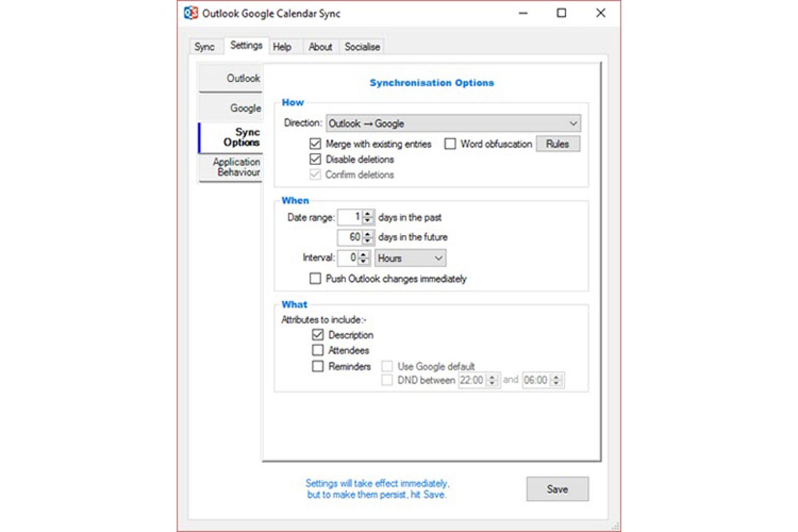This screenshot has width=798, height=532.
Task: Close the Outlook Google Calendar Sync window
Action: (x=601, y=13)
